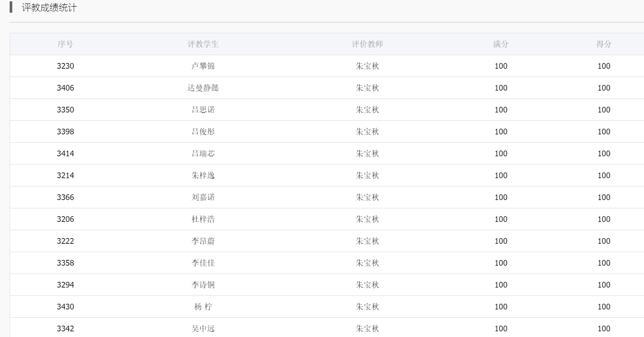Click serial number 3430
644x337 pixels.
click(65, 307)
